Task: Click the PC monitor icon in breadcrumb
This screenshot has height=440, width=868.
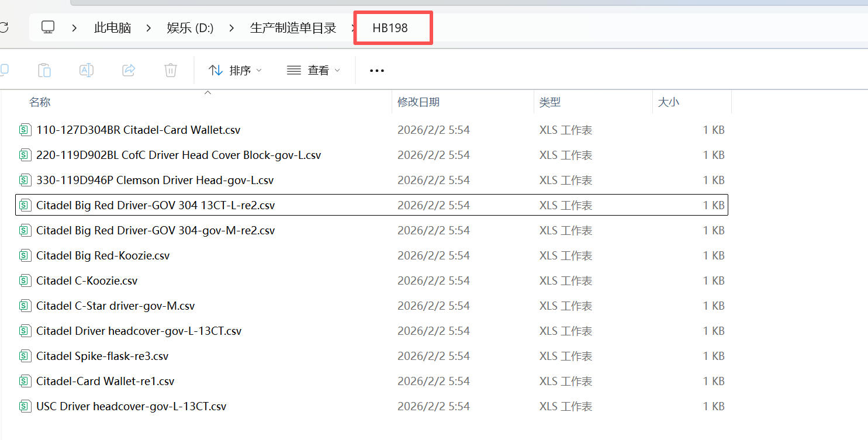Action: tap(48, 27)
